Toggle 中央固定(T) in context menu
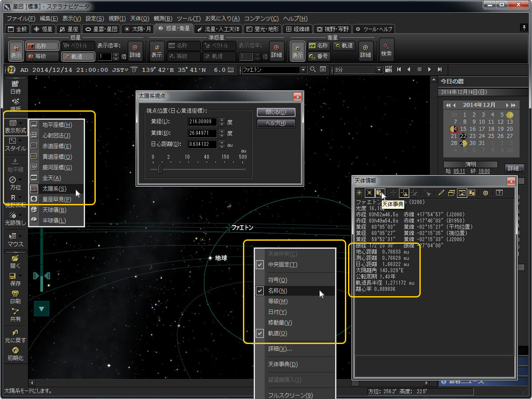This screenshot has height=399, width=532. [295, 265]
